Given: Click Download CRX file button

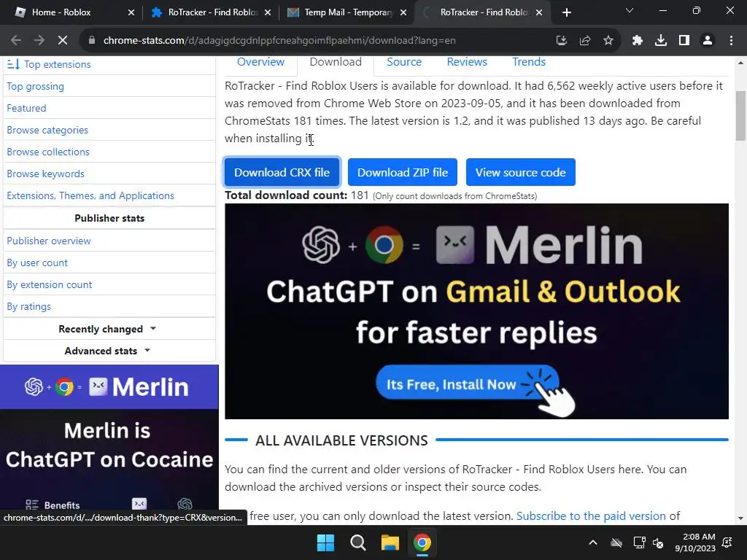Looking at the screenshot, I should click(282, 172).
